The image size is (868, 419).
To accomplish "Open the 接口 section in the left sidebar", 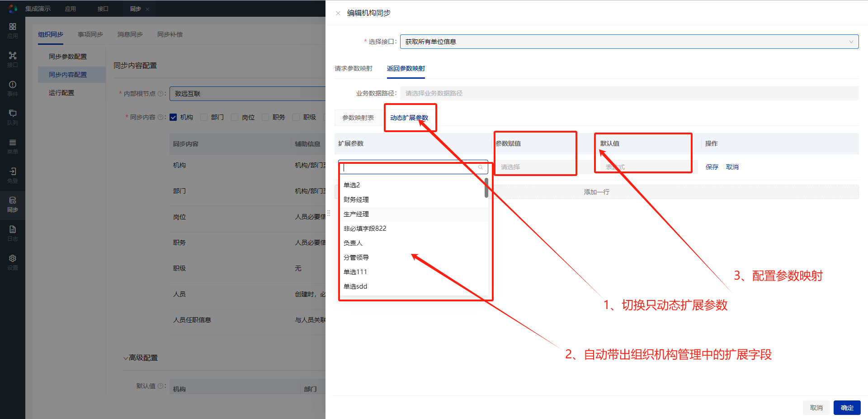I will (x=13, y=60).
